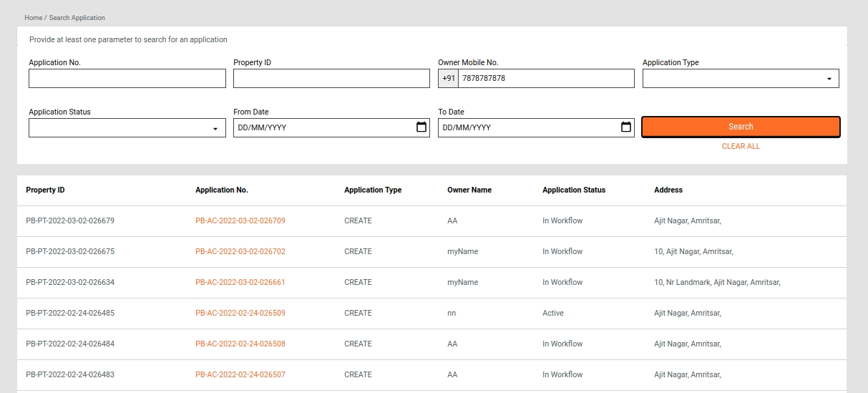Image resolution: width=868 pixels, height=393 pixels.
Task: Click the orange Search button
Action: tap(741, 127)
